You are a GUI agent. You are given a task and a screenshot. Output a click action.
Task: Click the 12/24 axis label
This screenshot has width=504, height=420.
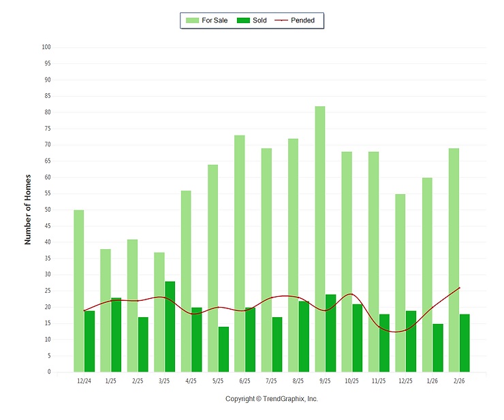pos(84,381)
